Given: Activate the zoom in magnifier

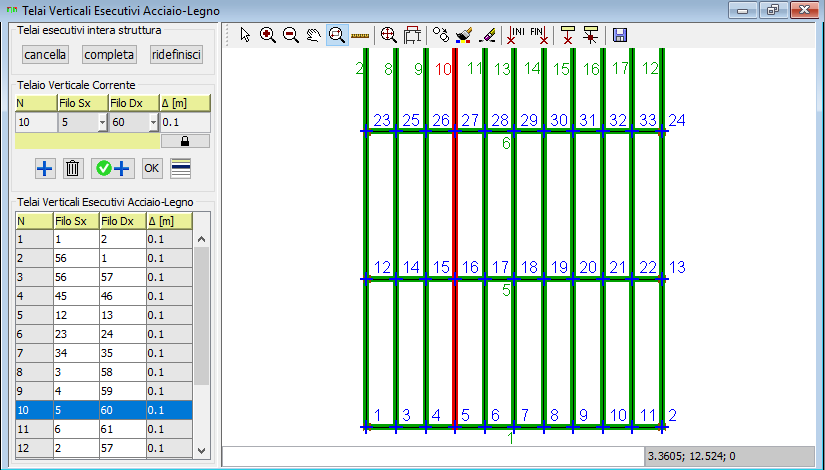Looking at the screenshot, I should [x=268, y=35].
